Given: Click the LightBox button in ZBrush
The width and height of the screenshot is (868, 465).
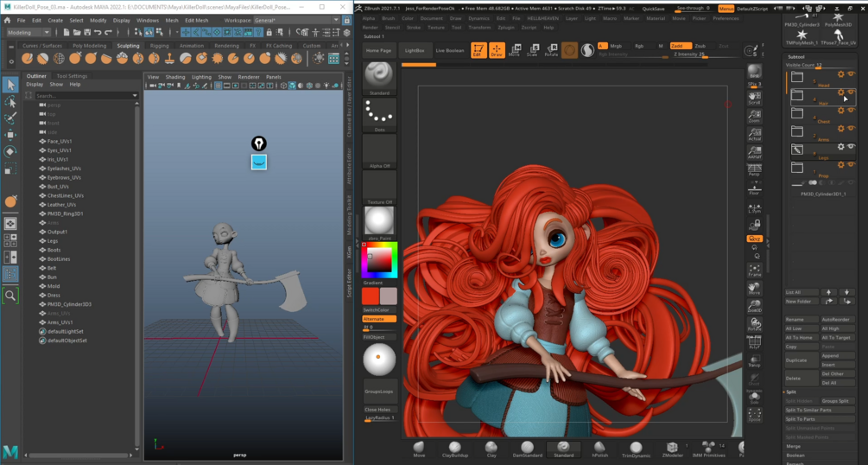Looking at the screenshot, I should tap(414, 50).
